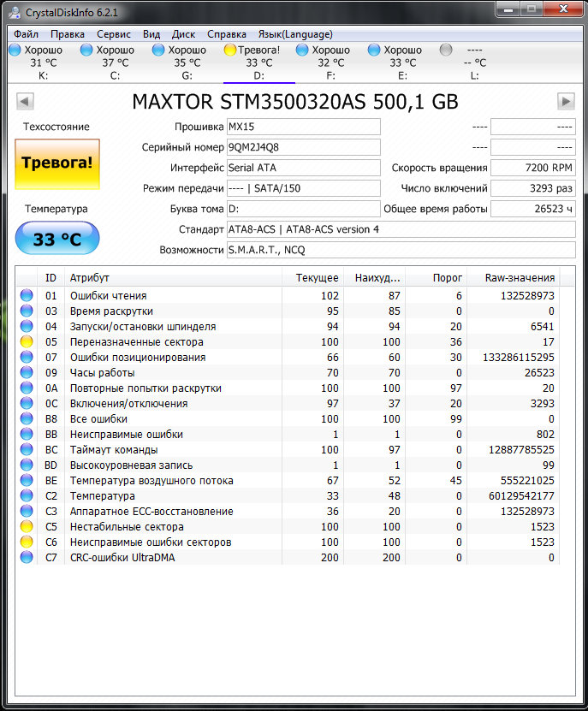Click the yellow Тревога! health status button
The width and height of the screenshot is (588, 711).
57,163
